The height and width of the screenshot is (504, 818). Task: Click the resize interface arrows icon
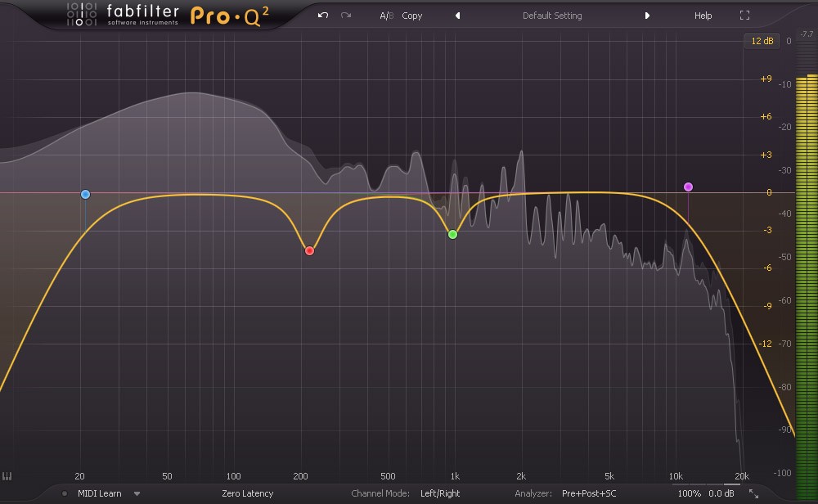tap(754, 493)
